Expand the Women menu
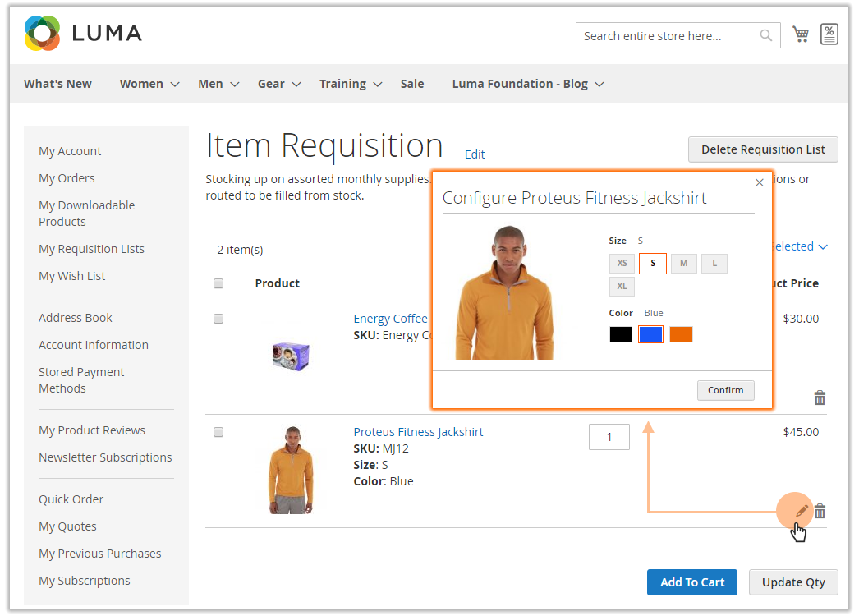The height and width of the screenshot is (616, 859). (149, 84)
